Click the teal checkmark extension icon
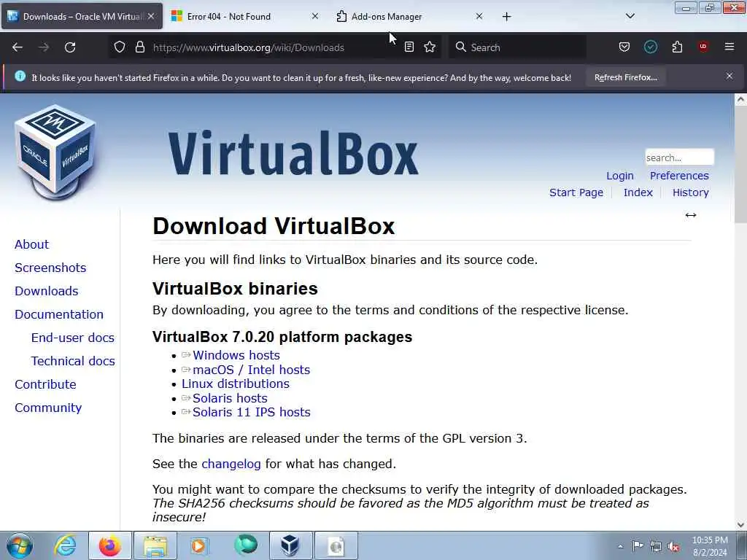This screenshot has height=560, width=747. tap(651, 47)
